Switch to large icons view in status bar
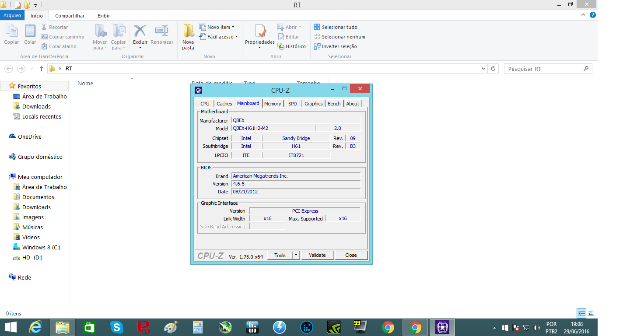 click(591, 313)
